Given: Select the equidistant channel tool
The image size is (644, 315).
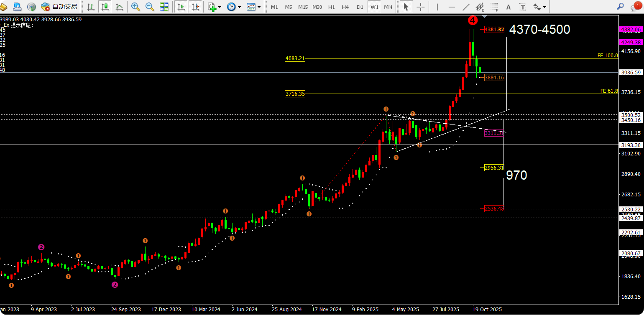Looking at the screenshot, I should (x=480, y=7).
